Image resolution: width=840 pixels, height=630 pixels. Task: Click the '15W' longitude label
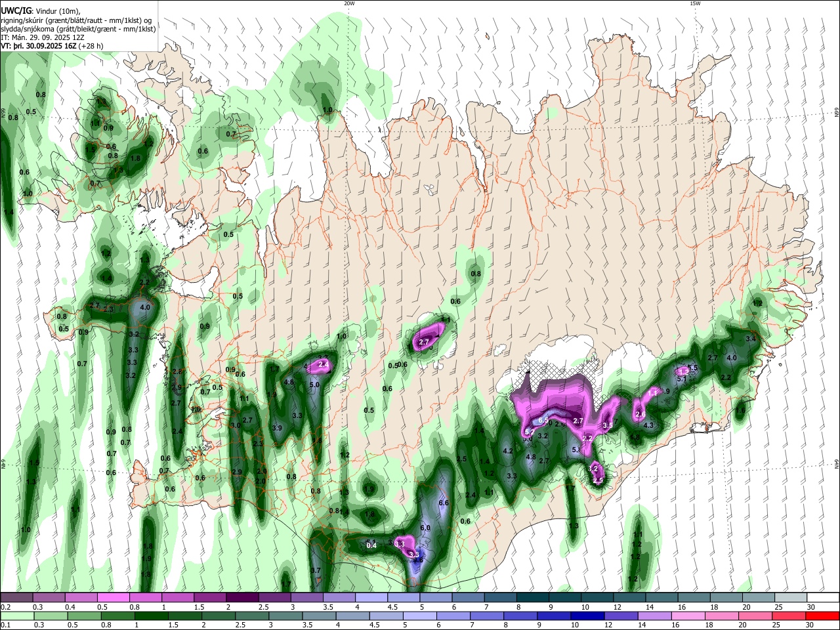click(x=694, y=3)
